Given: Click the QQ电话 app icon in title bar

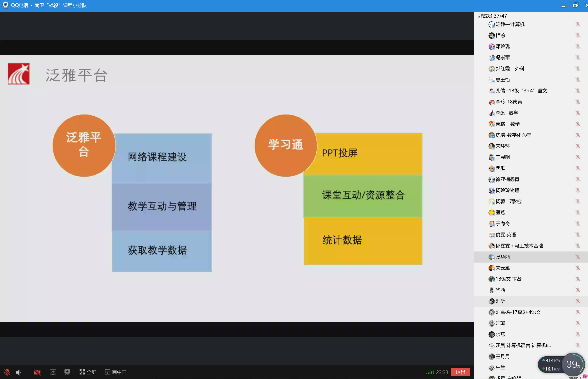Looking at the screenshot, I should tap(5, 5).
